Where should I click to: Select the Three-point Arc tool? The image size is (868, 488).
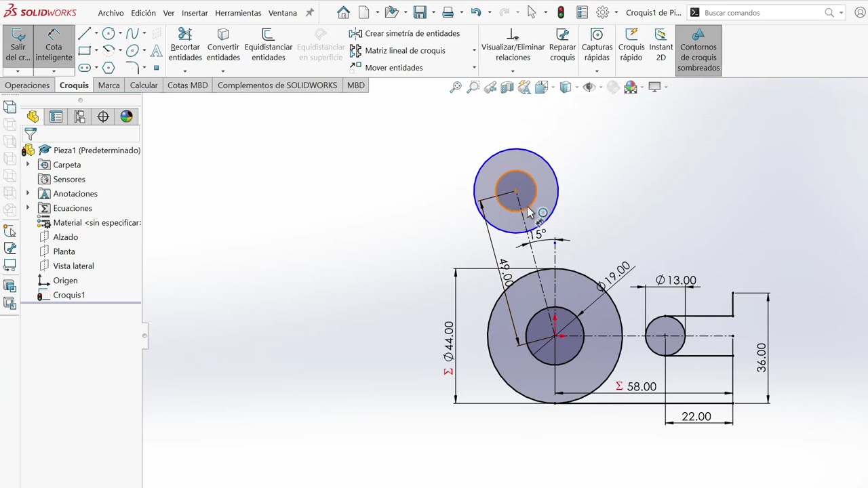pyautogui.click(x=108, y=50)
